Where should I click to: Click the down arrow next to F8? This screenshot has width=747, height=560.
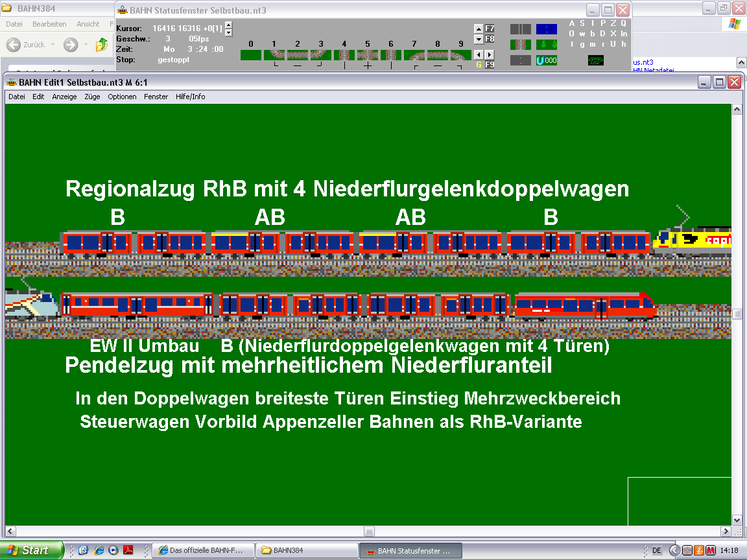click(x=479, y=39)
